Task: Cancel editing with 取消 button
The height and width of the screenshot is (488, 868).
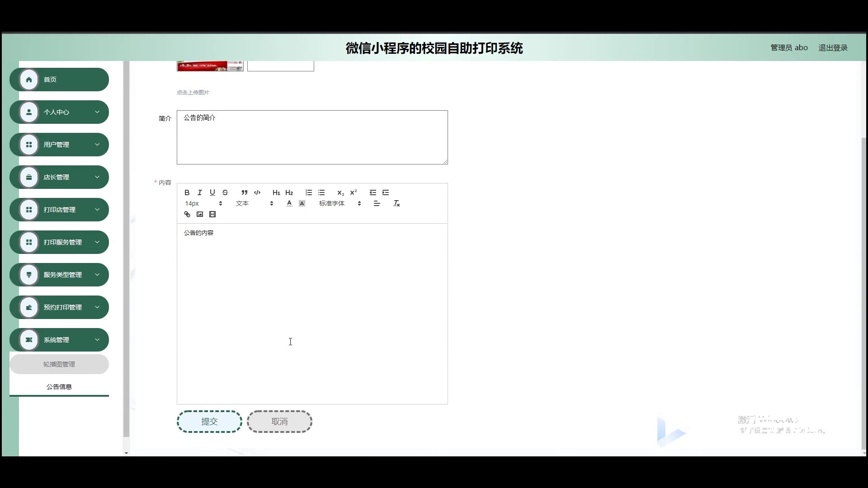Action: tap(279, 422)
